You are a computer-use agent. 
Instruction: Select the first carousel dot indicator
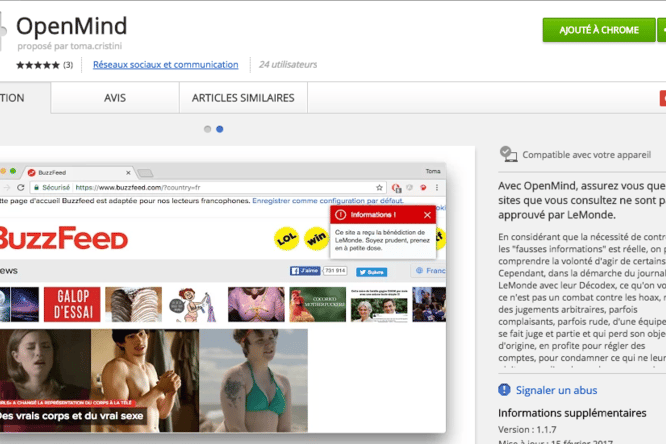click(x=207, y=129)
